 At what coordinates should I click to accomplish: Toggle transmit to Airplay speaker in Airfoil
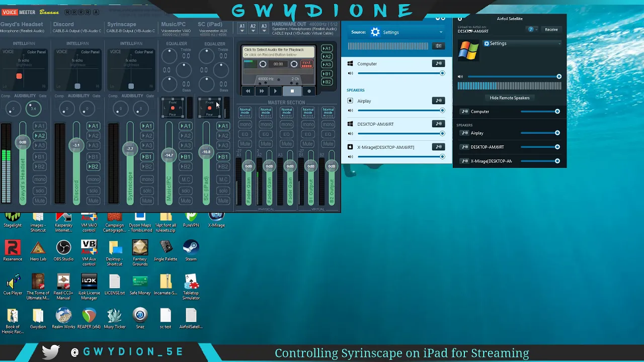click(x=438, y=101)
